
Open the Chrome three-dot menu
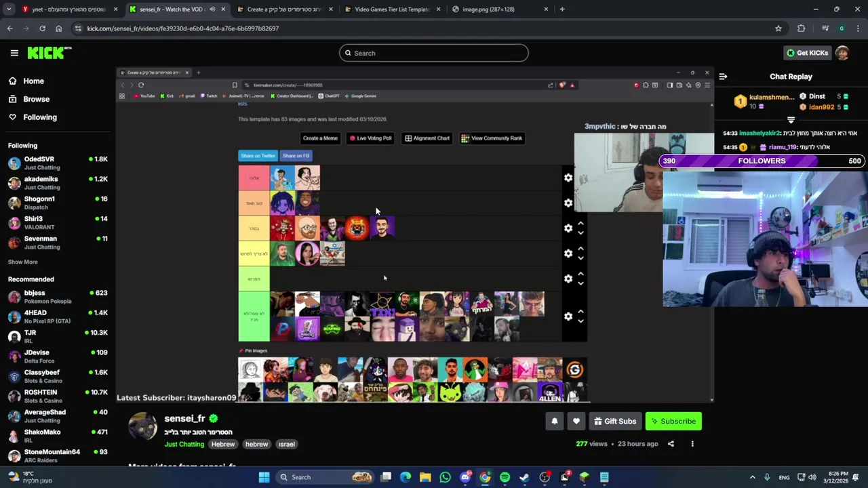pos(859,28)
